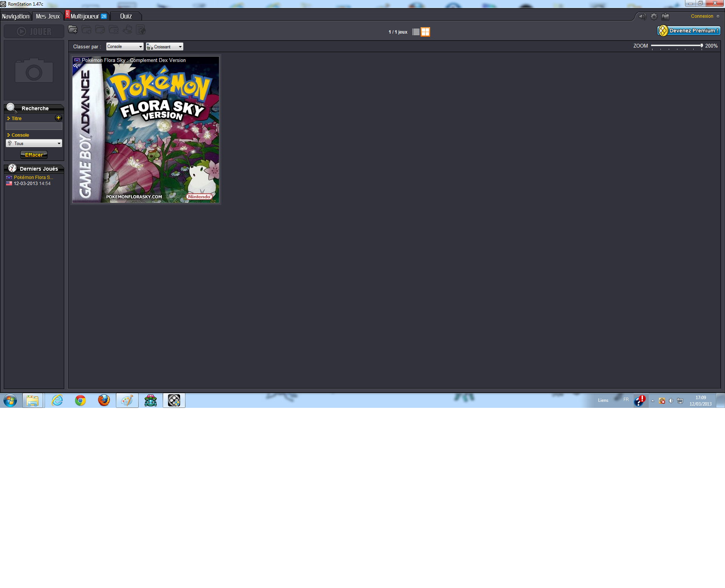Image resolution: width=725 pixels, height=588 pixels.
Task: Select the Pokémon Flora Sky game cover
Action: (146, 130)
